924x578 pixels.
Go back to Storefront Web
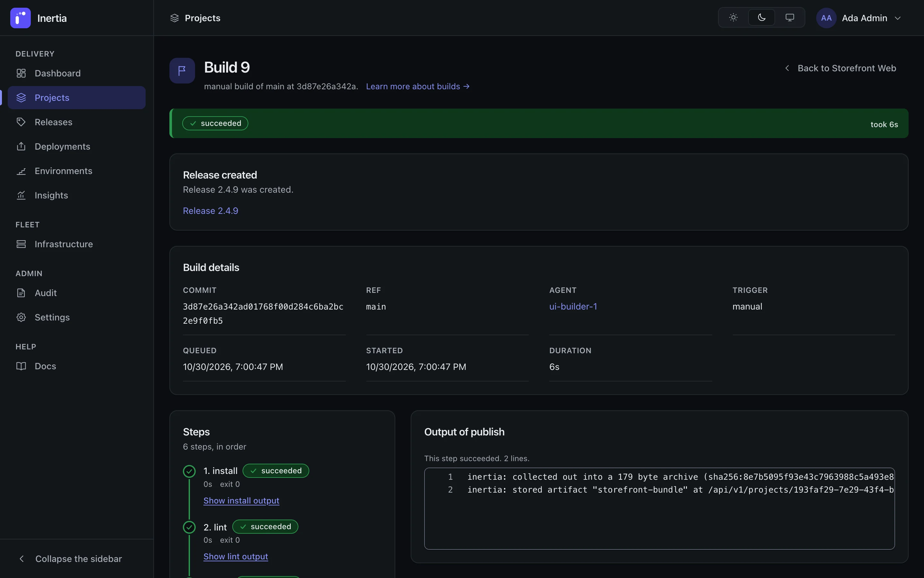point(840,68)
